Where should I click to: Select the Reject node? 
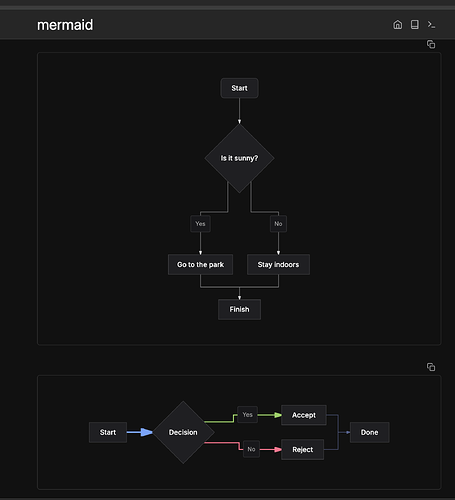click(302, 450)
